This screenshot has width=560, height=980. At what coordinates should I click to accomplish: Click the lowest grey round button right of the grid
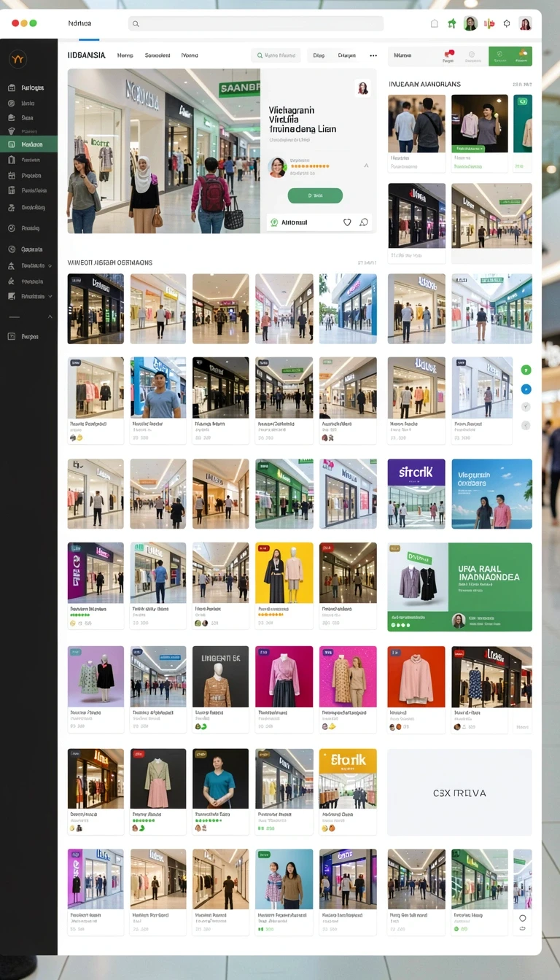[526, 425]
